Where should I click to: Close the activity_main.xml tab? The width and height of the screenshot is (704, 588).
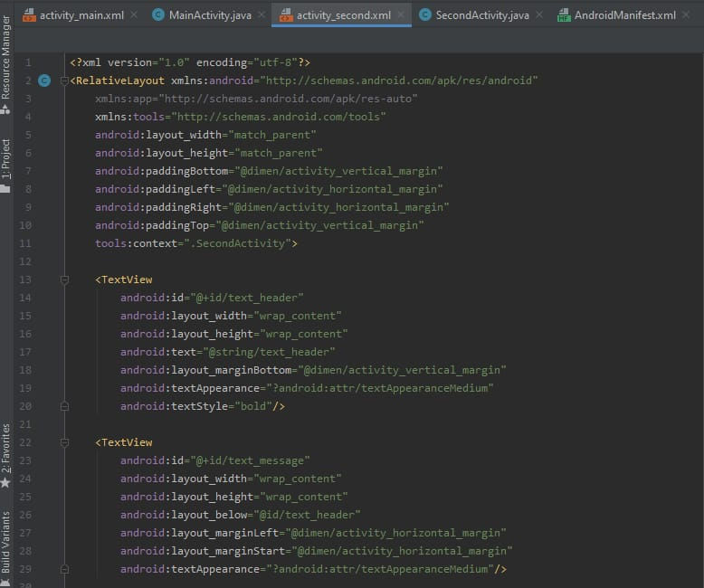point(134,15)
